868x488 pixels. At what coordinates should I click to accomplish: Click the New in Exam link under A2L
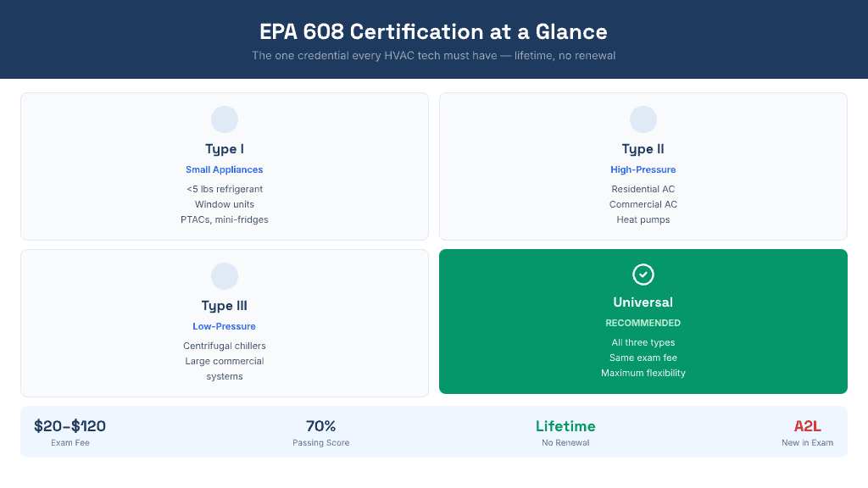pos(807,442)
